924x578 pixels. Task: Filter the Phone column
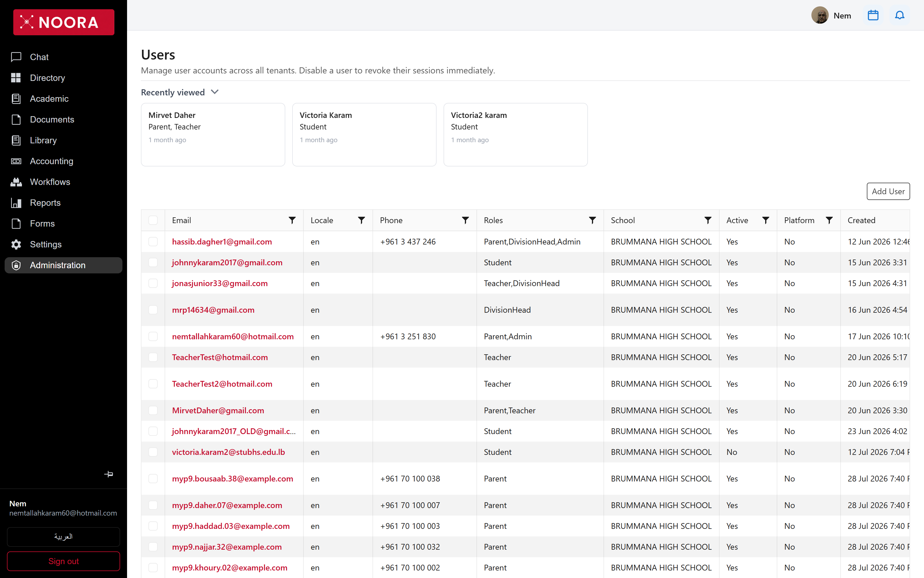[465, 220]
